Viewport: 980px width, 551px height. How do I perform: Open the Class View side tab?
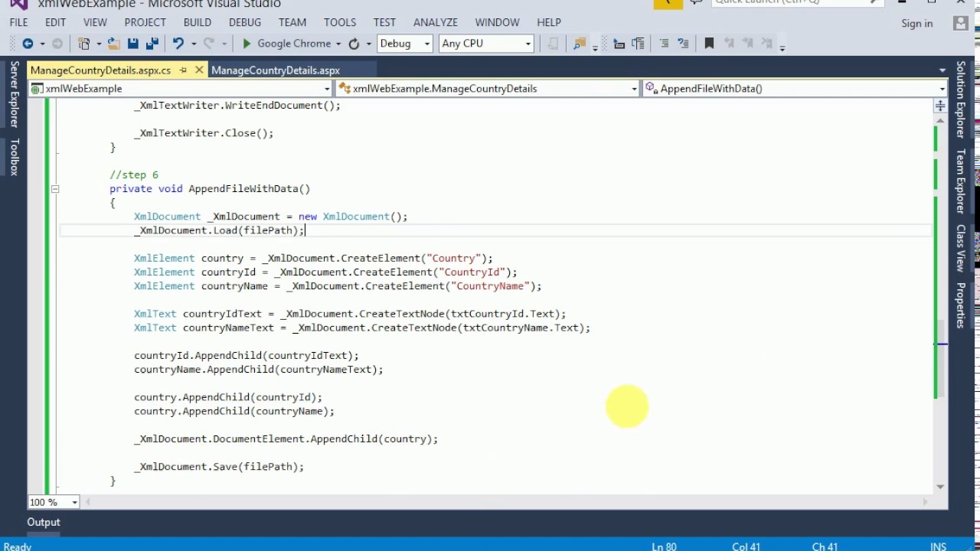pyautogui.click(x=960, y=248)
